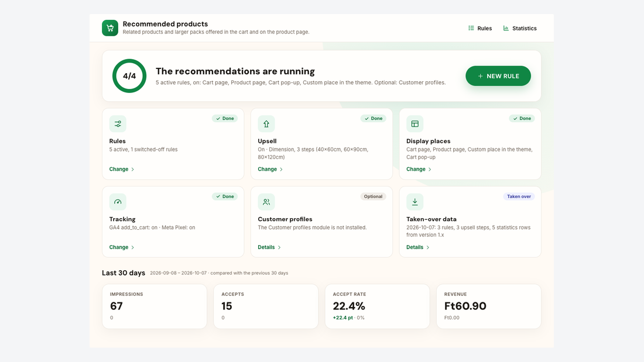Click the Taken-over data card title
644x362 pixels.
tap(431, 219)
